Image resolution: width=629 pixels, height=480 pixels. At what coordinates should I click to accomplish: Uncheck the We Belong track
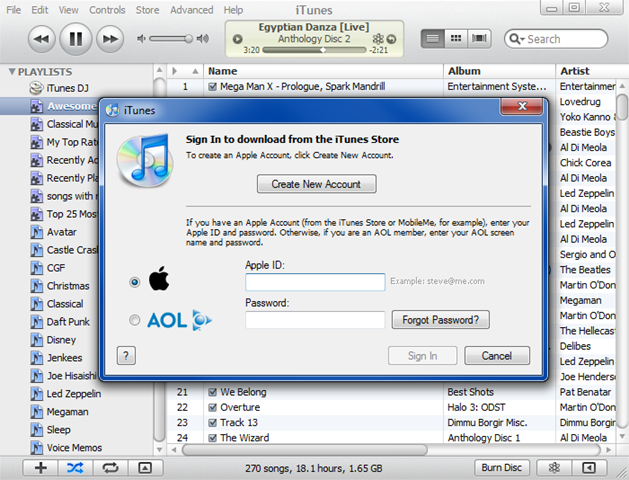(x=213, y=392)
